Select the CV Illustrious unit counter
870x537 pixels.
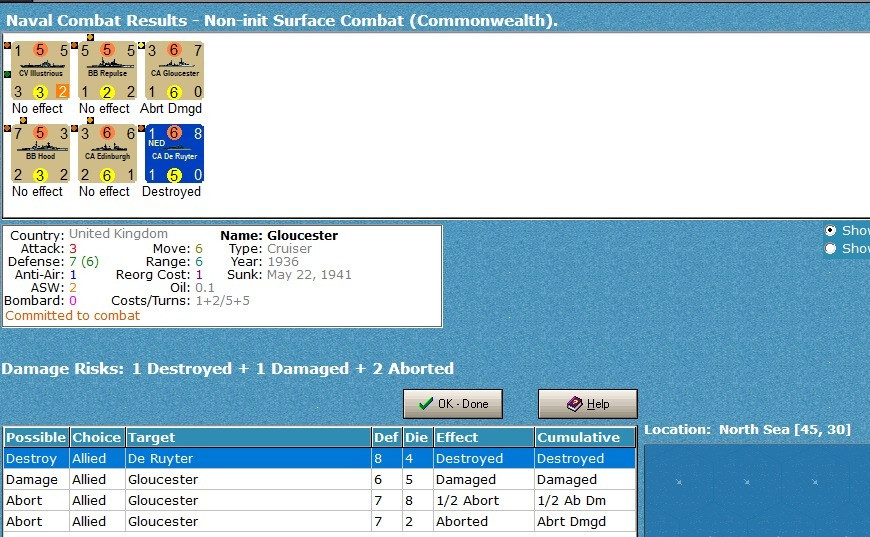click(40, 71)
